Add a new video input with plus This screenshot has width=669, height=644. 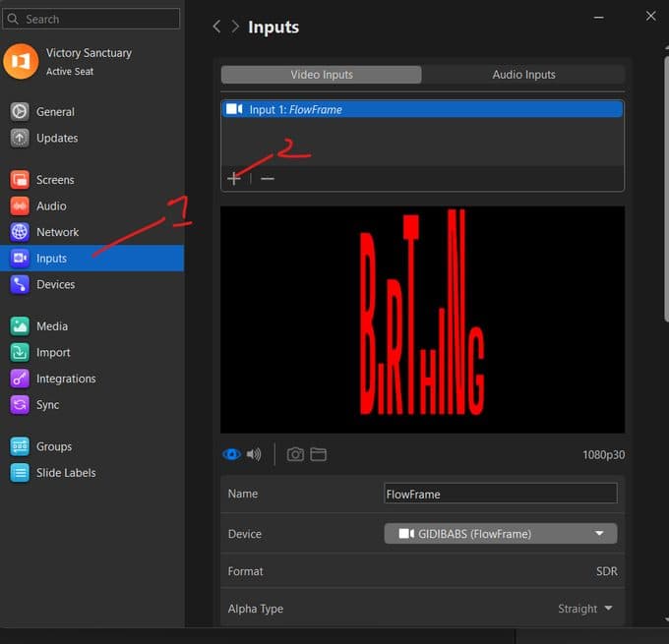point(234,178)
